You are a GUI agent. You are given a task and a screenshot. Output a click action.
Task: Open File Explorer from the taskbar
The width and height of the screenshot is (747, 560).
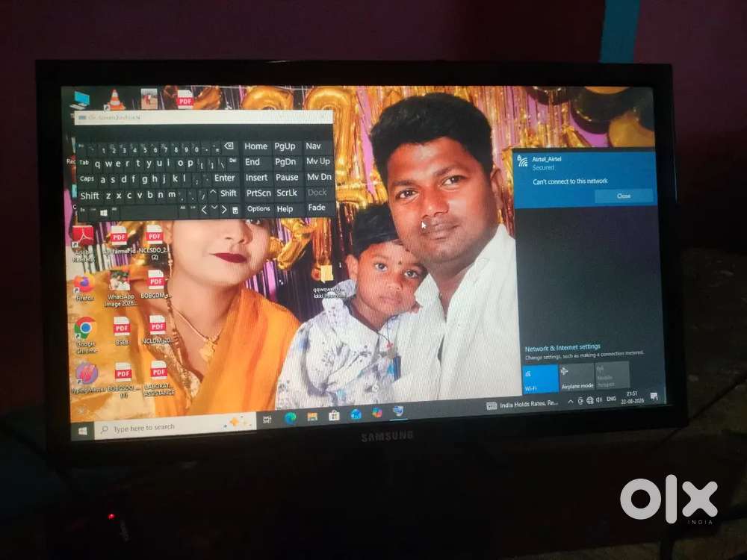312,417
